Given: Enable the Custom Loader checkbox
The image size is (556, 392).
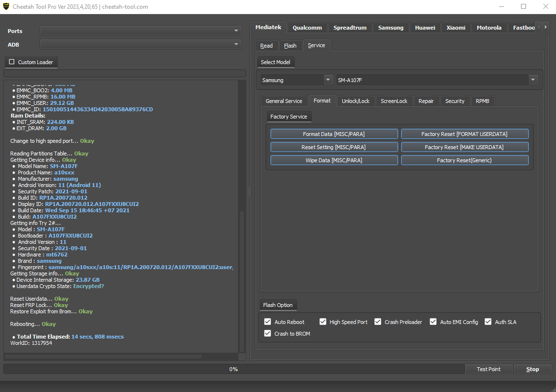Looking at the screenshot, I should [12, 62].
